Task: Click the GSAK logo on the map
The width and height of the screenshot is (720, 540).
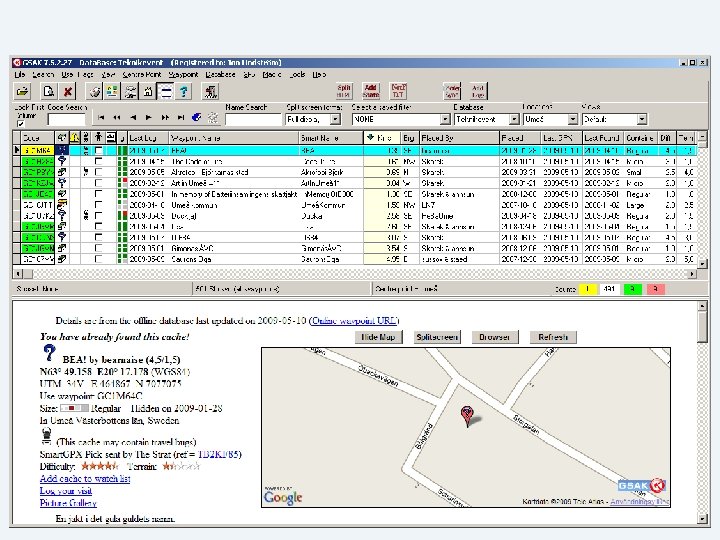Action: pyautogui.click(x=641, y=486)
